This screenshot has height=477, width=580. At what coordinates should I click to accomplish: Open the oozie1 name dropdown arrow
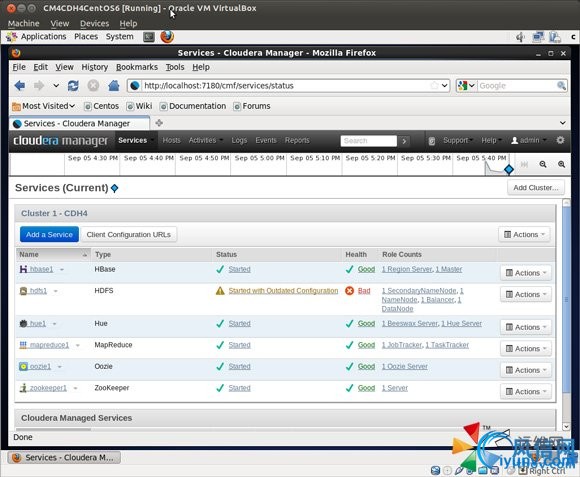click(60, 367)
